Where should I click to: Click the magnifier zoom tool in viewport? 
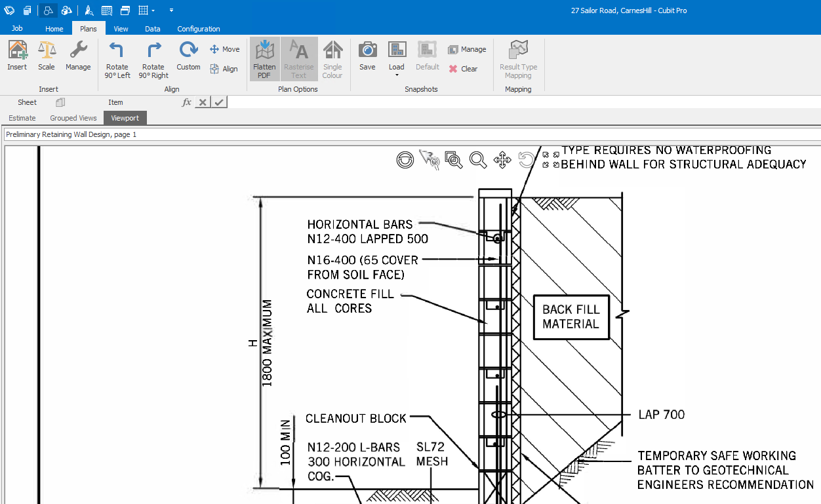click(477, 160)
